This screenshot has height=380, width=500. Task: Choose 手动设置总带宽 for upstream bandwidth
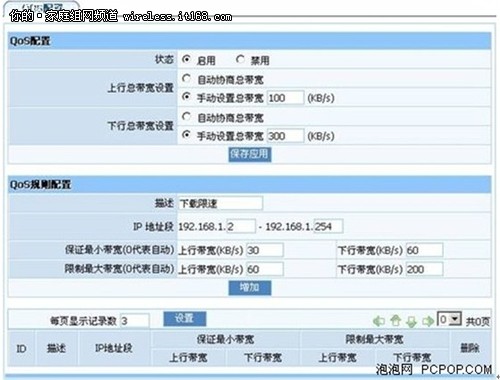click(x=186, y=97)
